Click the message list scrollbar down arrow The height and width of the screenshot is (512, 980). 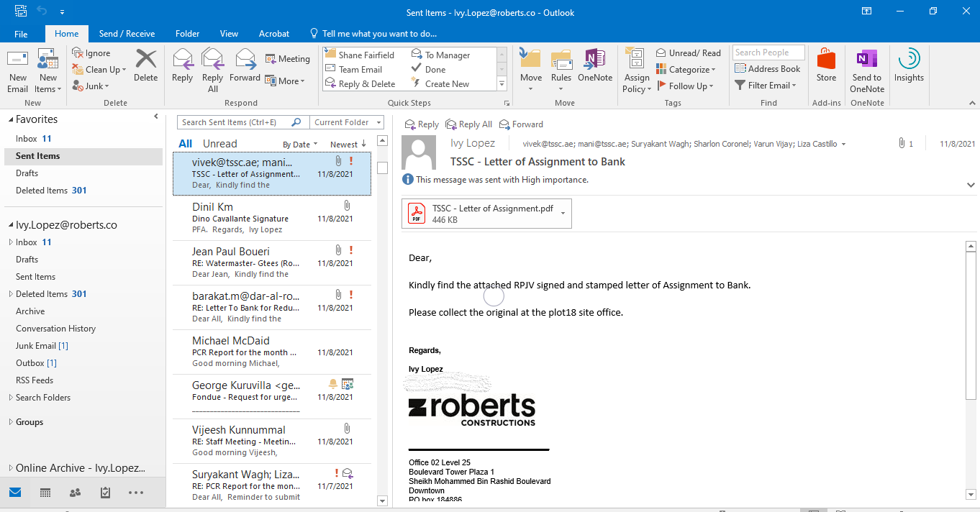pyautogui.click(x=382, y=500)
